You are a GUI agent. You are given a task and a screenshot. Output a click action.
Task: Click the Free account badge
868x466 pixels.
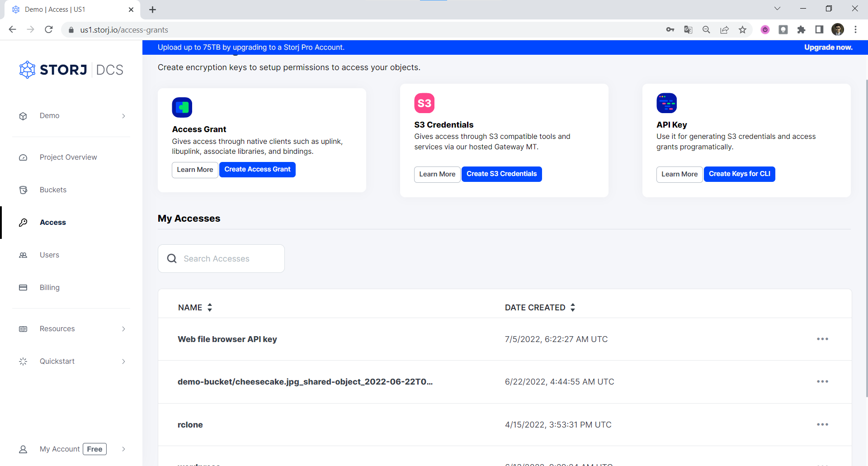coord(94,449)
